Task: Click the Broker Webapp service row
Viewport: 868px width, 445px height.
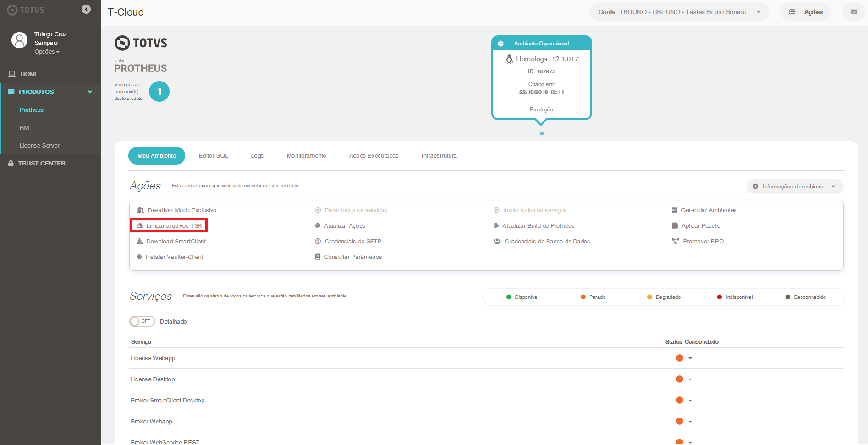Action: (487, 422)
